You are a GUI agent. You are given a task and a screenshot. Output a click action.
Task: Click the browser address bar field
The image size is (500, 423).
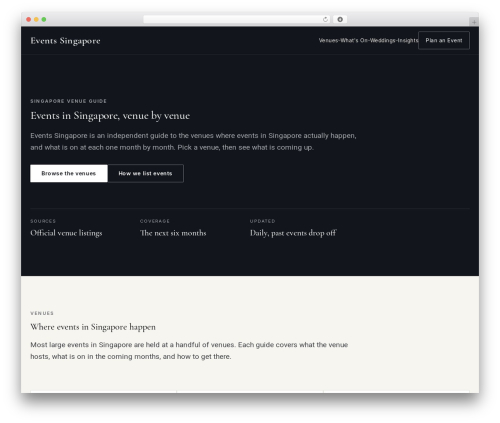point(237,19)
